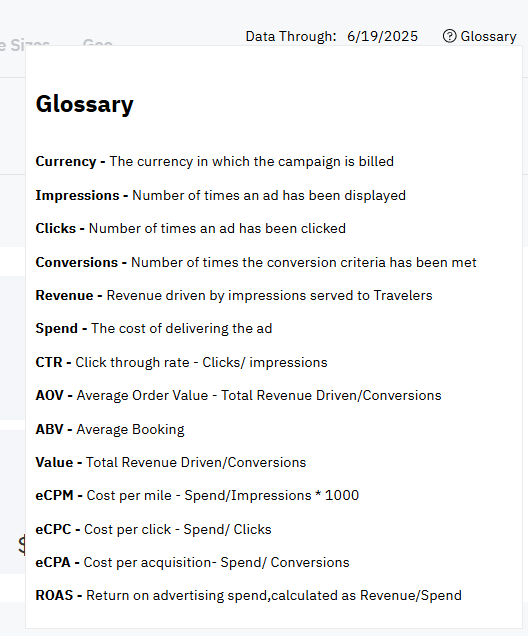The image size is (528, 636).
Task: Click the Impressions definition entry
Action: pos(221,195)
